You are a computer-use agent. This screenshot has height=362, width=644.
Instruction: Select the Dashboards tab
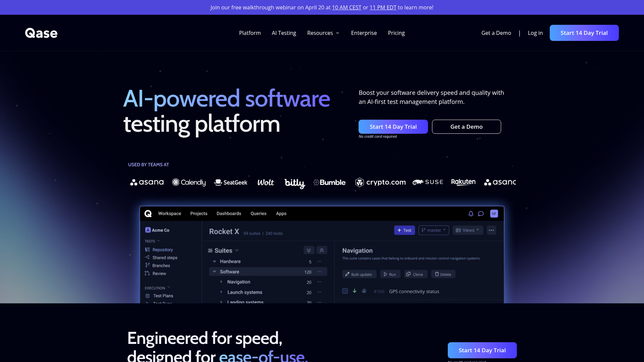coord(229,214)
